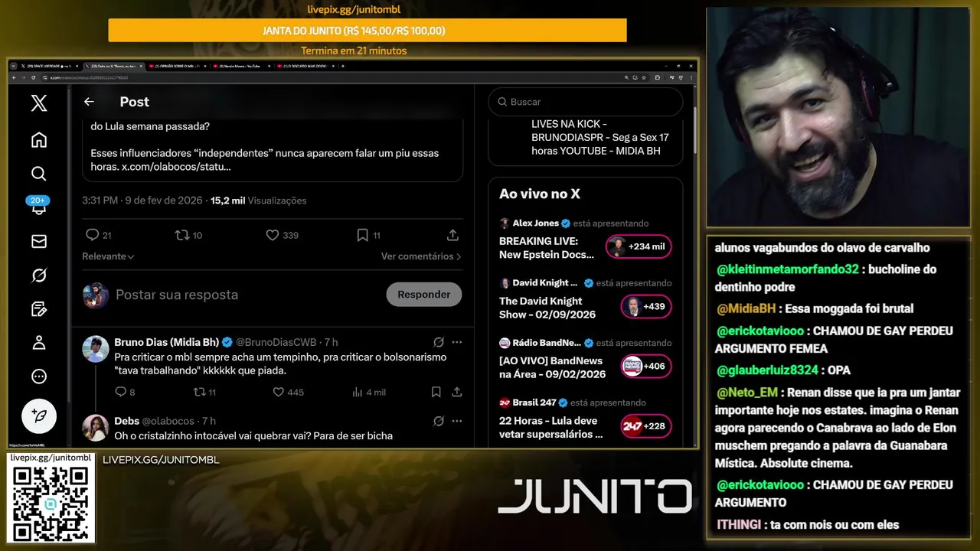This screenshot has width=980, height=551.
Task: Open Chrome three-dot menu
Action: tap(691, 77)
